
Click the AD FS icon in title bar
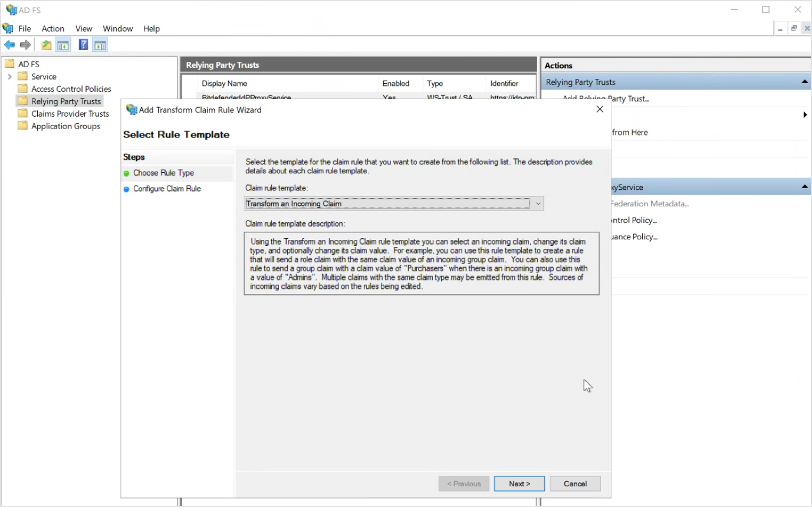pyautogui.click(x=11, y=9)
